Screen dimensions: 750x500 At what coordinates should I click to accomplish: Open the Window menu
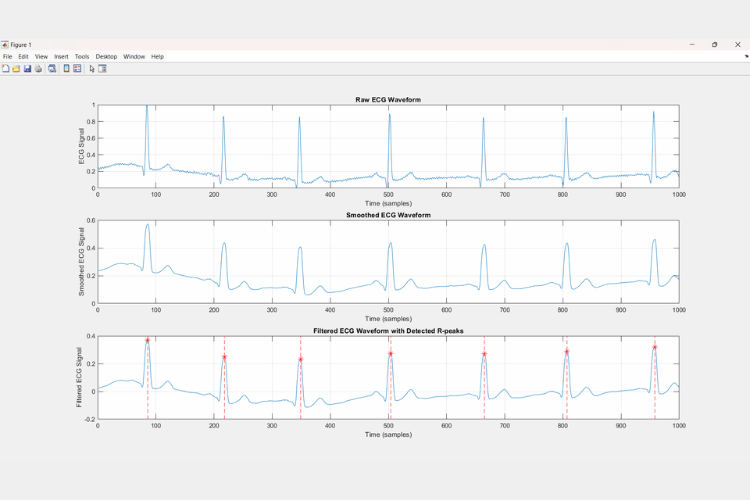(x=134, y=57)
